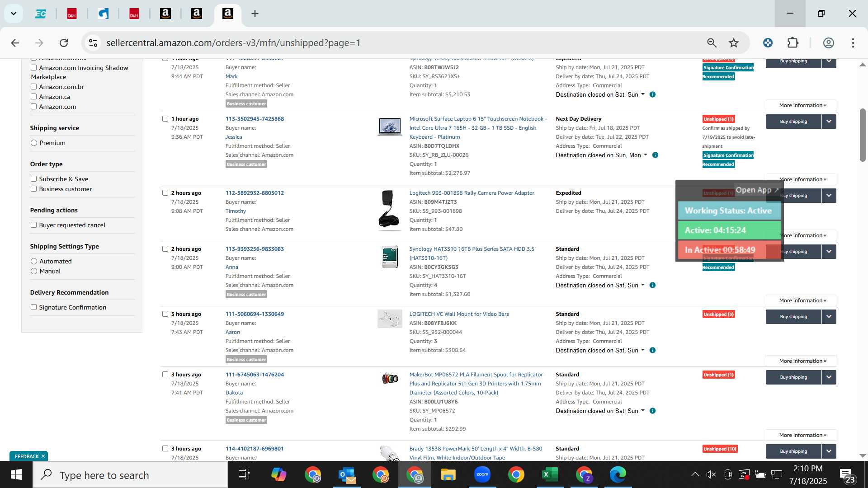Expand Destination closed on Sun, Mon dropdown
This screenshot has width=868, height=488.
(602, 155)
